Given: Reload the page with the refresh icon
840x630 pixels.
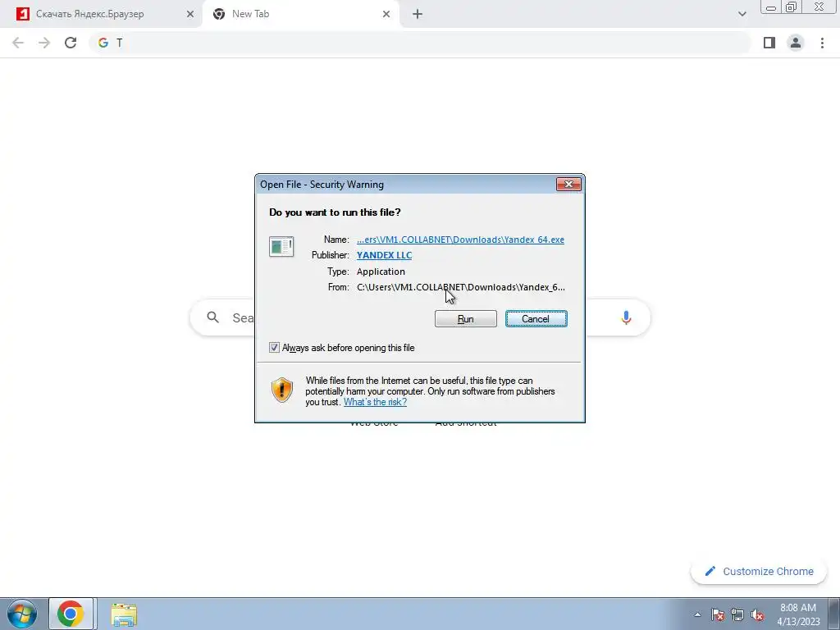Looking at the screenshot, I should click(71, 43).
